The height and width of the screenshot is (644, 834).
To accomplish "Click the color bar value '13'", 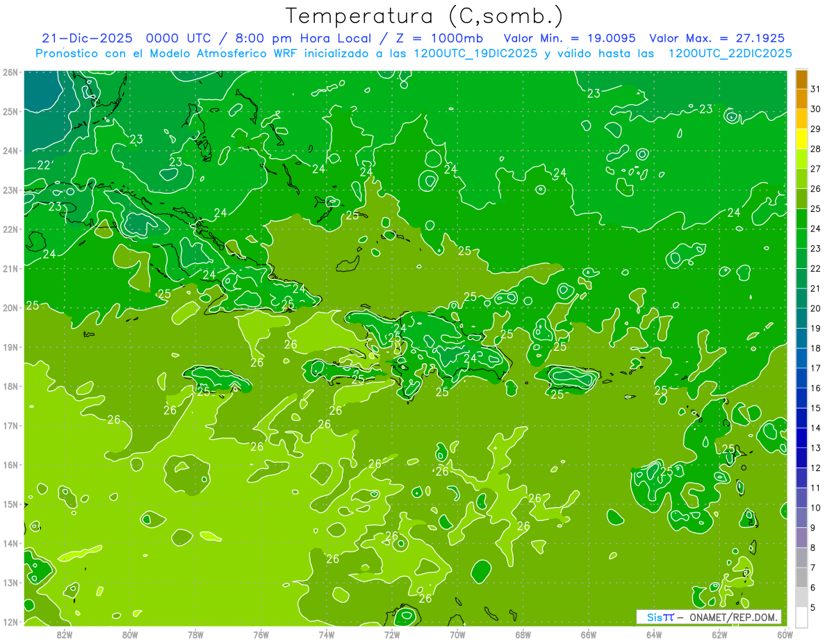I will 815,448.
